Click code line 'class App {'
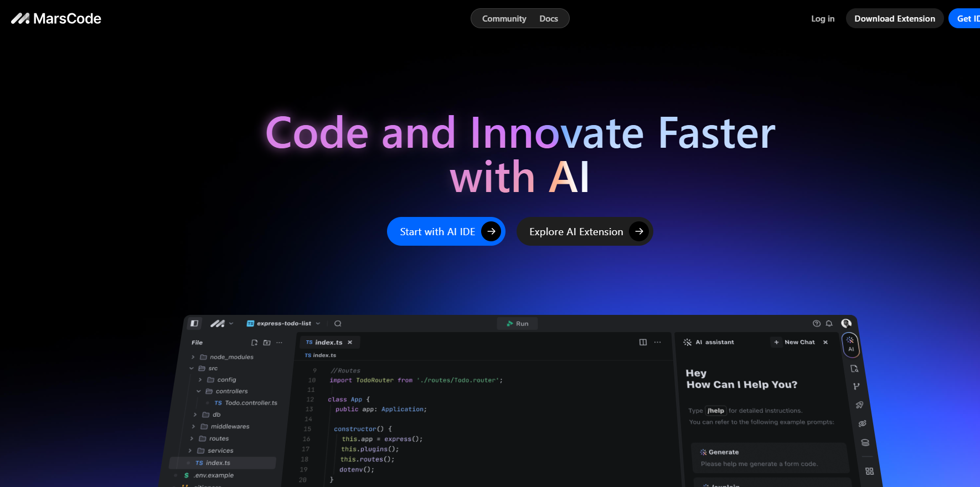The image size is (980, 487). (x=348, y=399)
